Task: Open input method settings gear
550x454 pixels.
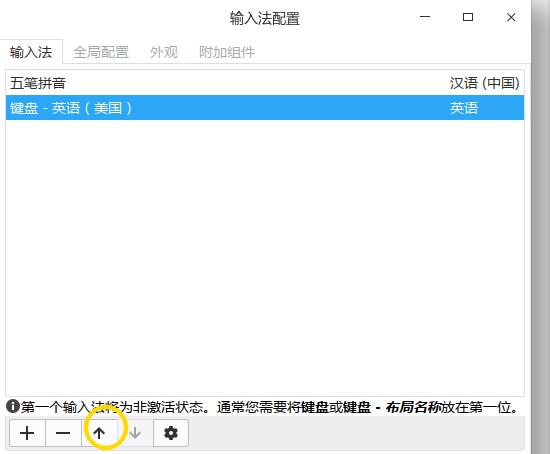Action: [x=171, y=433]
